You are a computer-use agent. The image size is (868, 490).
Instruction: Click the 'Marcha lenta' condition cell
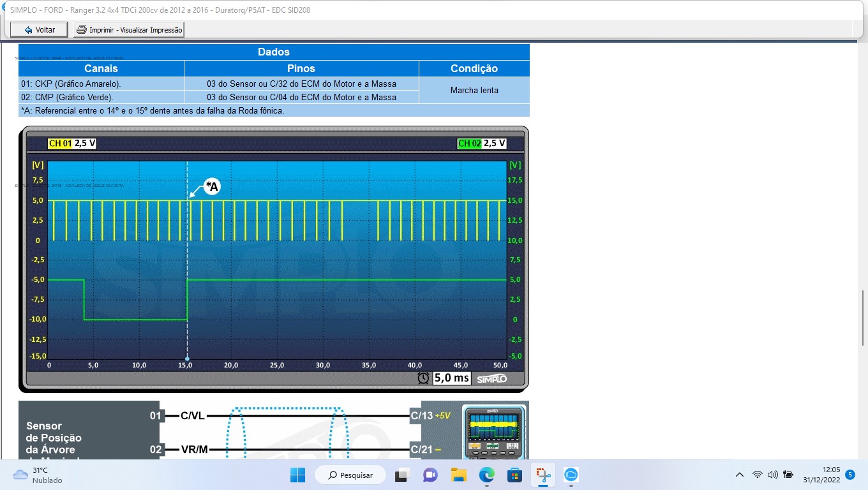click(474, 91)
